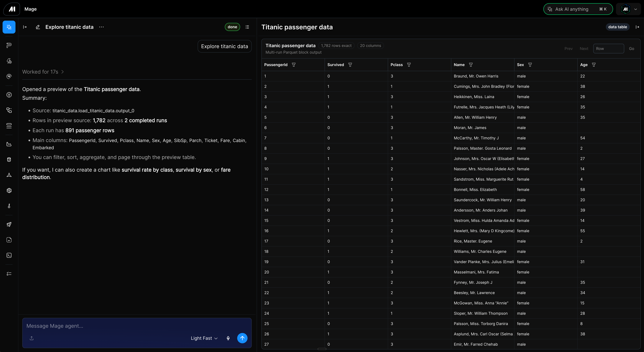Screen dimensions: 644x352
Task: Filter the Sex column
Action: tap(530, 65)
